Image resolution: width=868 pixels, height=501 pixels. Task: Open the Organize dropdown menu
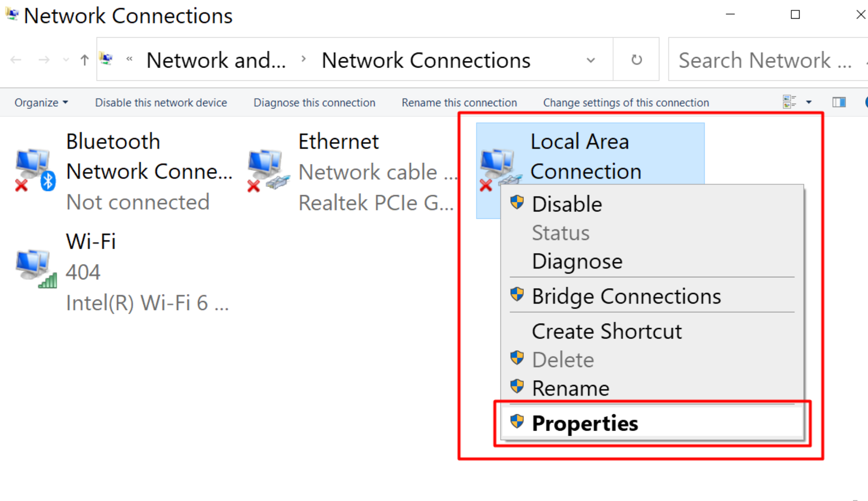click(x=41, y=103)
